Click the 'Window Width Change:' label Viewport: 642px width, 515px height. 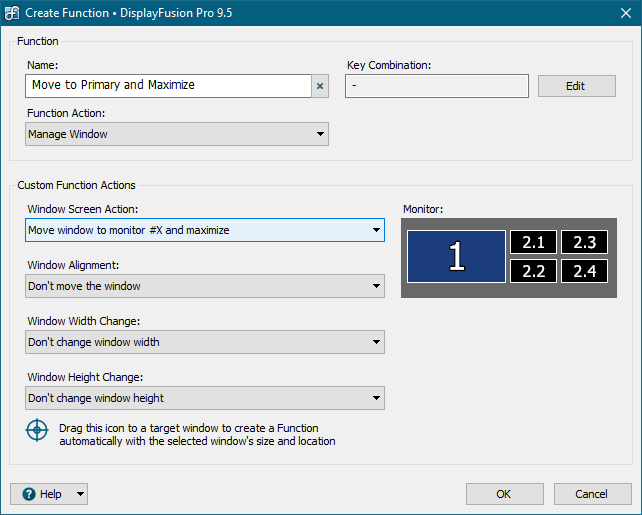point(84,321)
